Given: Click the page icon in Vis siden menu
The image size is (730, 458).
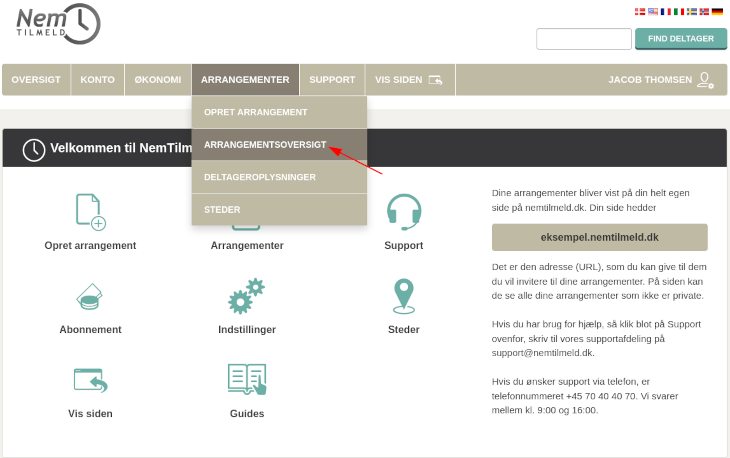Looking at the screenshot, I should click(435, 80).
